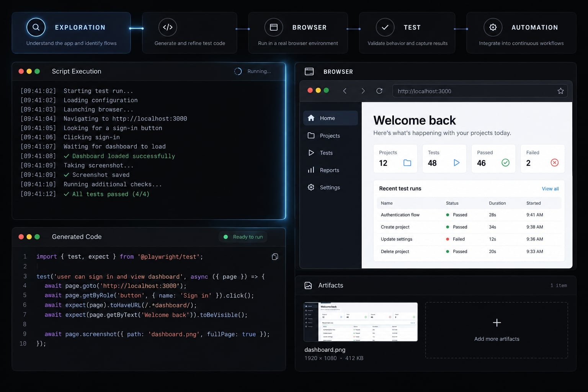588x392 pixels.
Task: Open Projects in the app sidebar
Action: point(330,136)
